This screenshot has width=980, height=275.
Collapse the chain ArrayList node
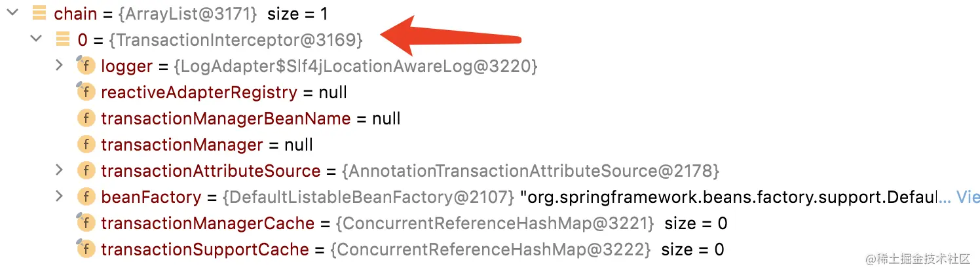tap(12, 13)
